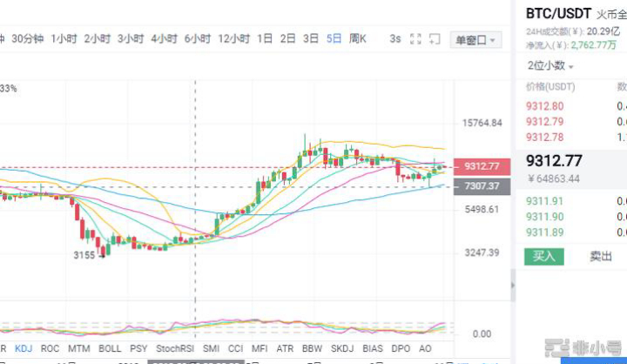
Task: Enable the BBW indicator
Action: point(312,349)
